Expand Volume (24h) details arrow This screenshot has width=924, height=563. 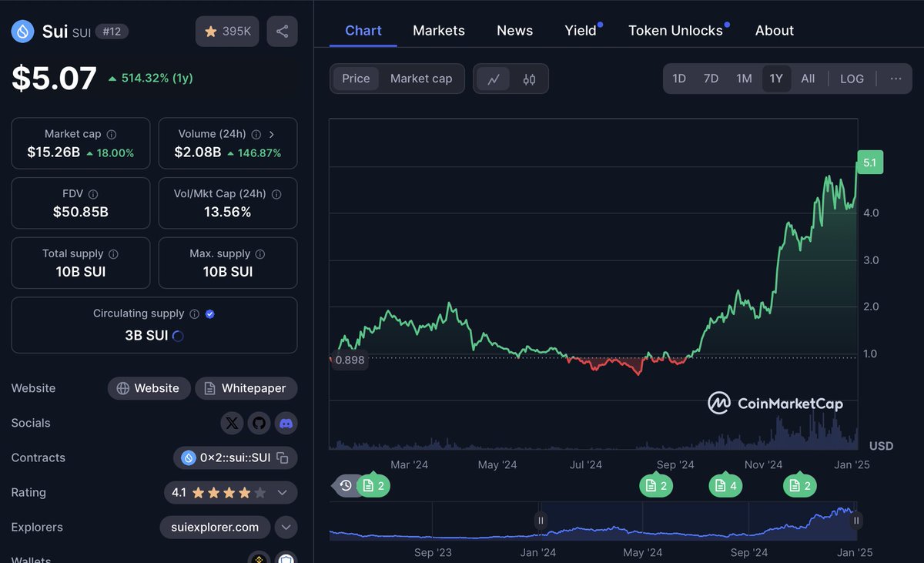271,134
